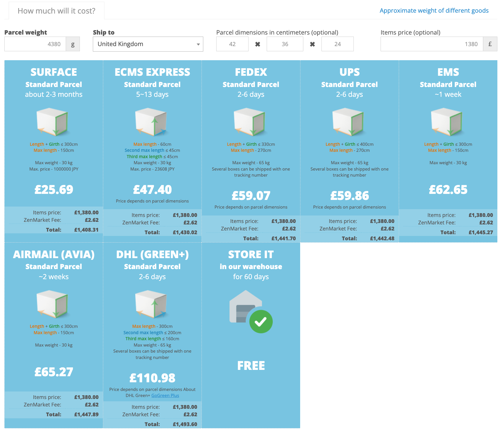Select the £1,445.27 EMS total
Image resolution: width=504 pixels, height=435 pixels.
pos(481,232)
